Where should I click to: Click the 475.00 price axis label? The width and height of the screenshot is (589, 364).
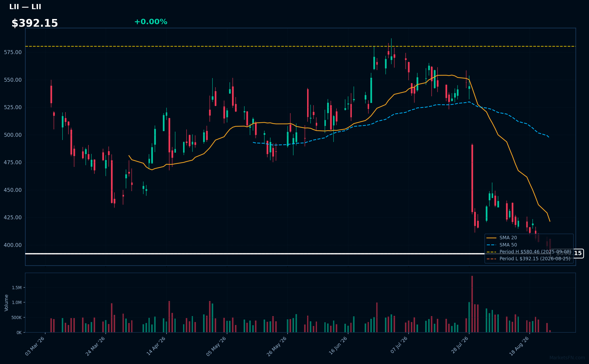coord(13,162)
